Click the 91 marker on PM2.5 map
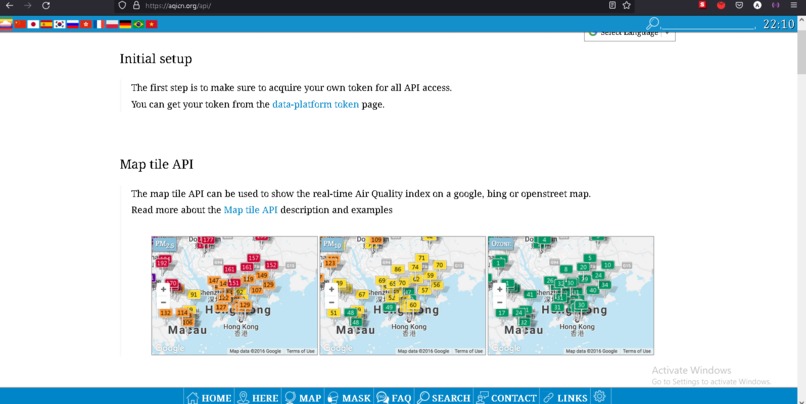This screenshot has width=806, height=404. (x=193, y=295)
